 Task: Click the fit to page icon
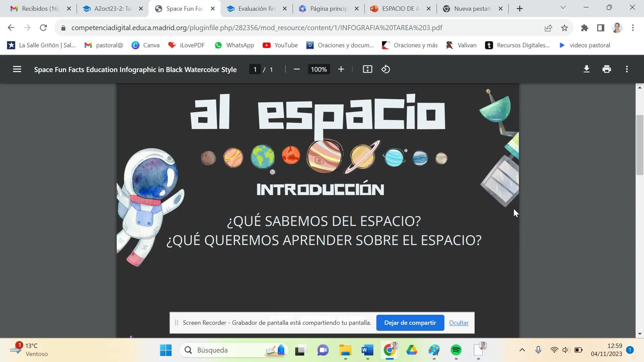pos(367,69)
